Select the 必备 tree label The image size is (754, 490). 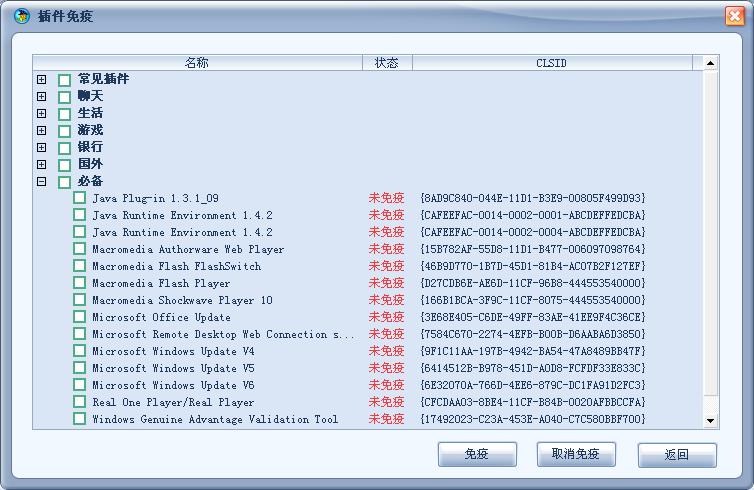[x=90, y=181]
